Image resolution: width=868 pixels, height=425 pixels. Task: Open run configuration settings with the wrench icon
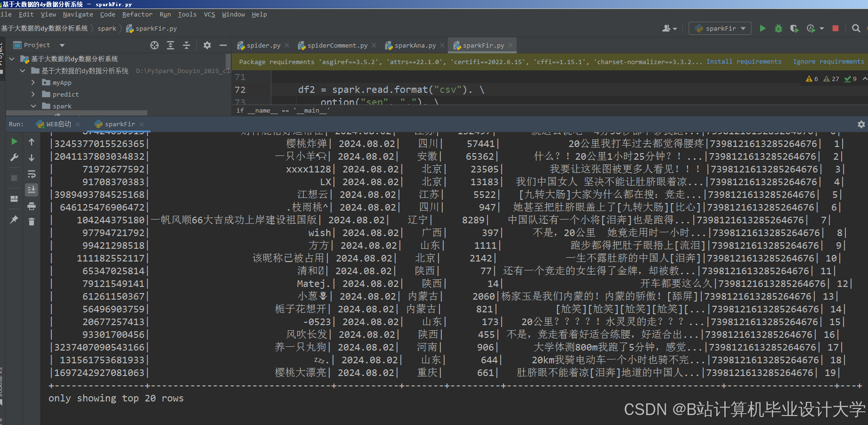tap(14, 157)
